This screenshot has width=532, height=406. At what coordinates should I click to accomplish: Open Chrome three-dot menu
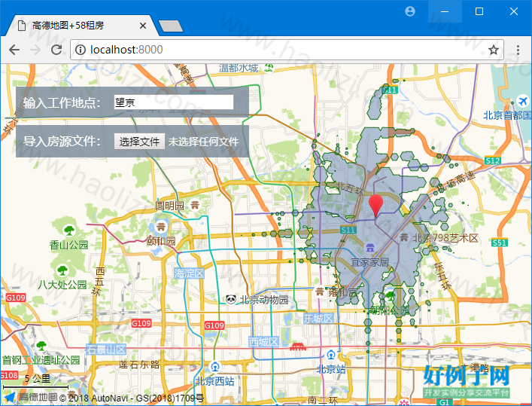tap(518, 50)
